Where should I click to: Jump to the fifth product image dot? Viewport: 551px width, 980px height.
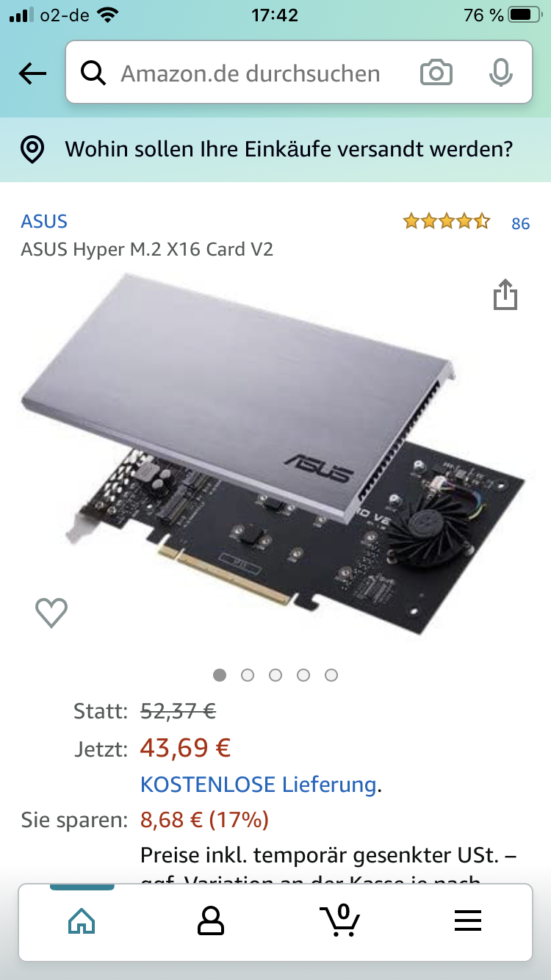click(x=331, y=675)
